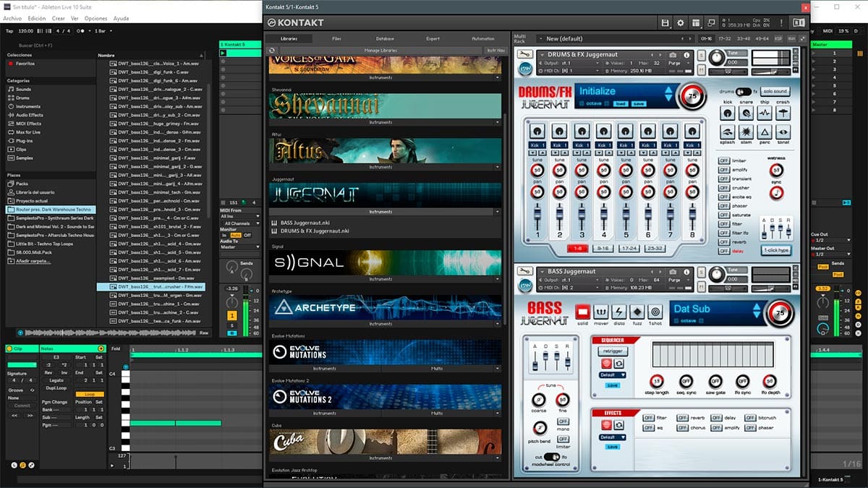
Task: Select the fuzz diamond icon
Action: [x=637, y=312]
